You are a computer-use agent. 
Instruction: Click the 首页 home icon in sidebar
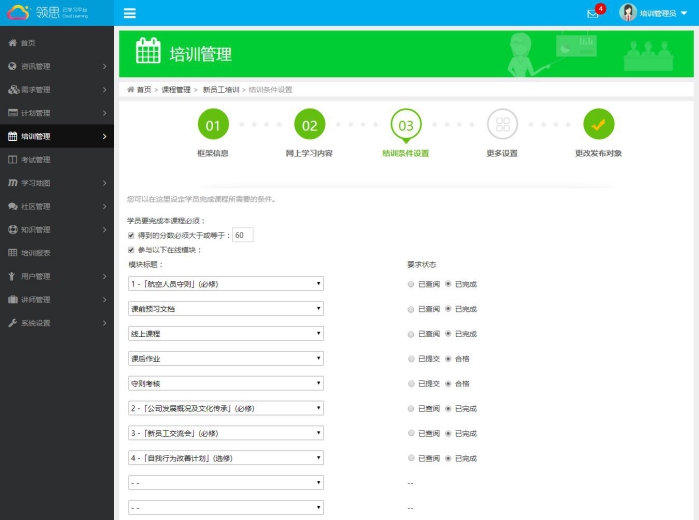pos(12,43)
